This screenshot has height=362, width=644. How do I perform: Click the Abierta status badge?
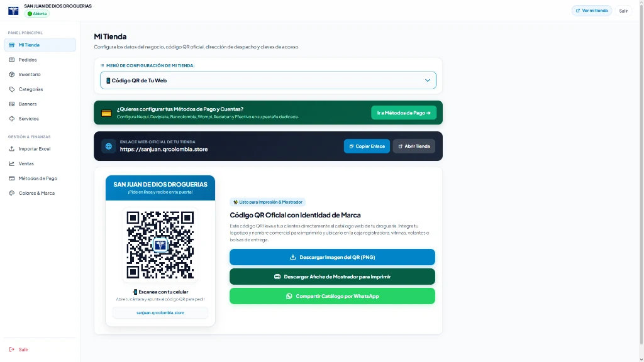click(x=37, y=14)
